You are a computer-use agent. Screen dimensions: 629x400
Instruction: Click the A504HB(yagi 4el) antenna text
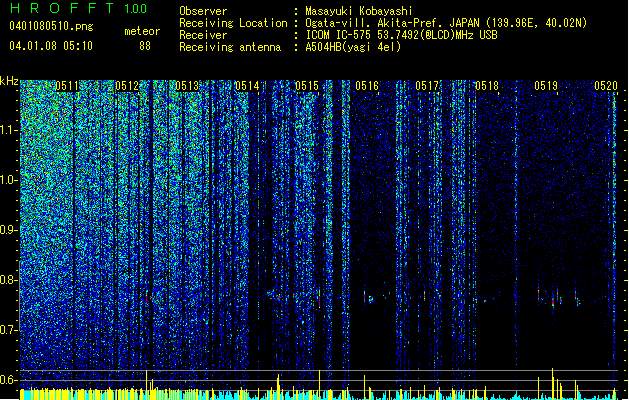click(x=353, y=47)
